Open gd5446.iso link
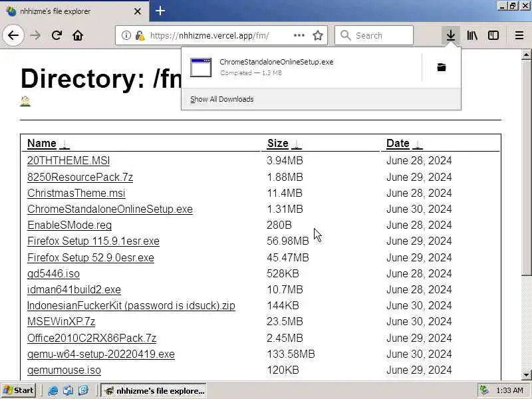The width and height of the screenshot is (532, 399). 53,273
